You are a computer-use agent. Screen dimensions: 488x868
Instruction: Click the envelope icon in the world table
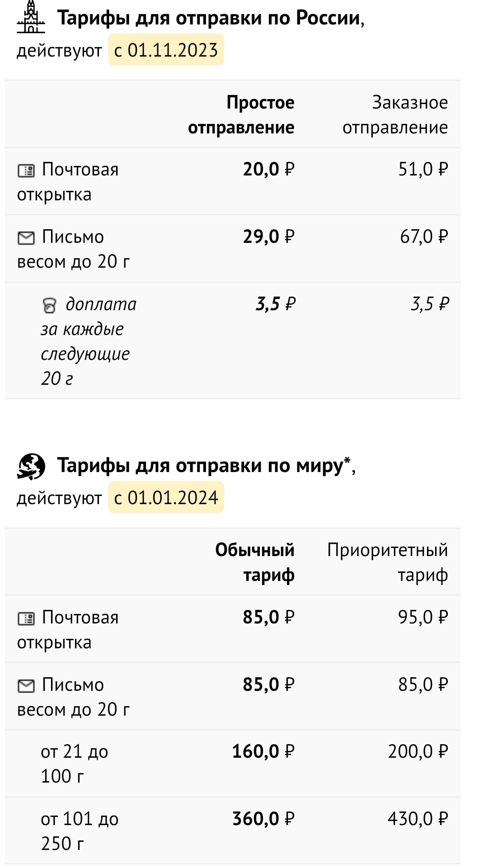(x=26, y=686)
